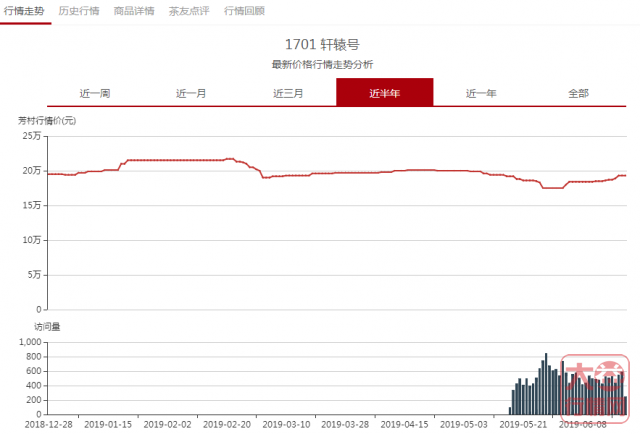Click the 2019-02-20 date label
The height and width of the screenshot is (434, 640).
point(227,425)
